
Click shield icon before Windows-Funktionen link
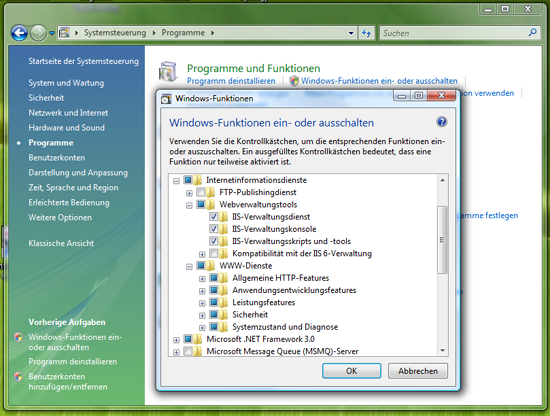point(294,81)
